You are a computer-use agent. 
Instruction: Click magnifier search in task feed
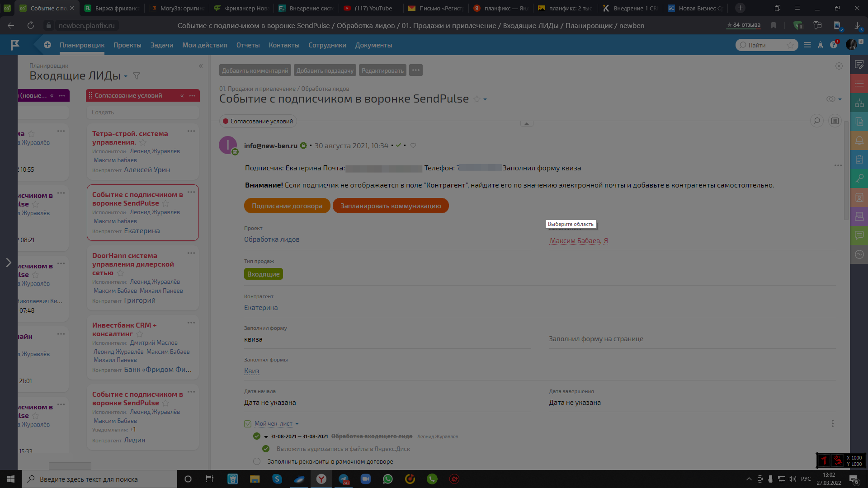817,121
